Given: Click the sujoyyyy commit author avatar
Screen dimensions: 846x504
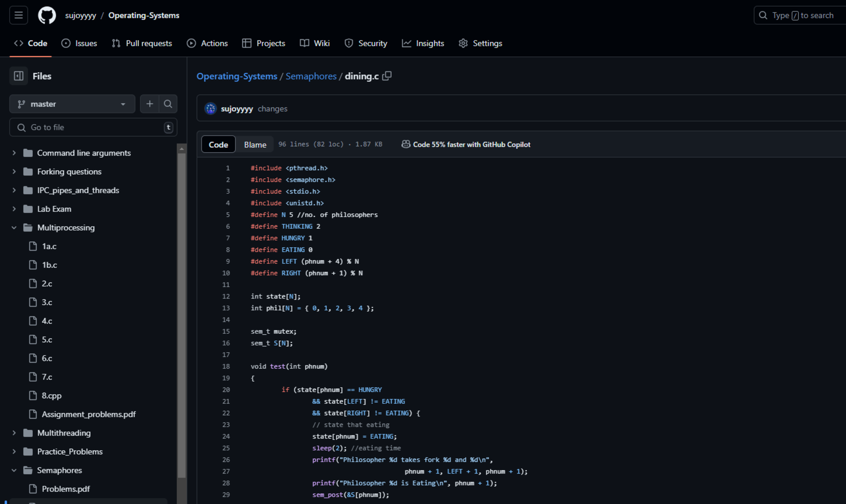Looking at the screenshot, I should pyautogui.click(x=211, y=109).
